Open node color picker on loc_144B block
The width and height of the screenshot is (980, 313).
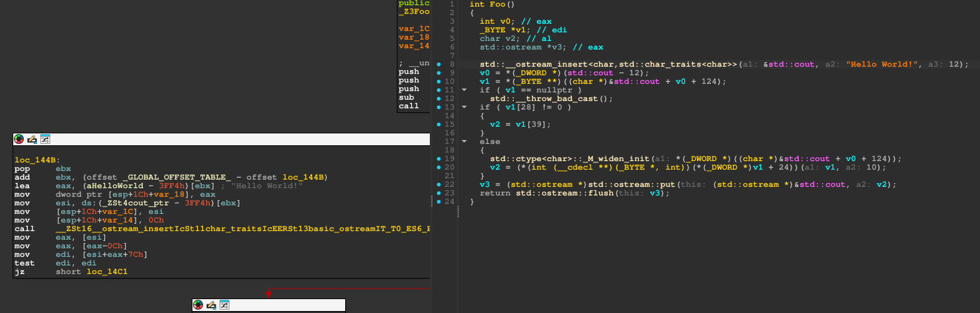(x=19, y=139)
